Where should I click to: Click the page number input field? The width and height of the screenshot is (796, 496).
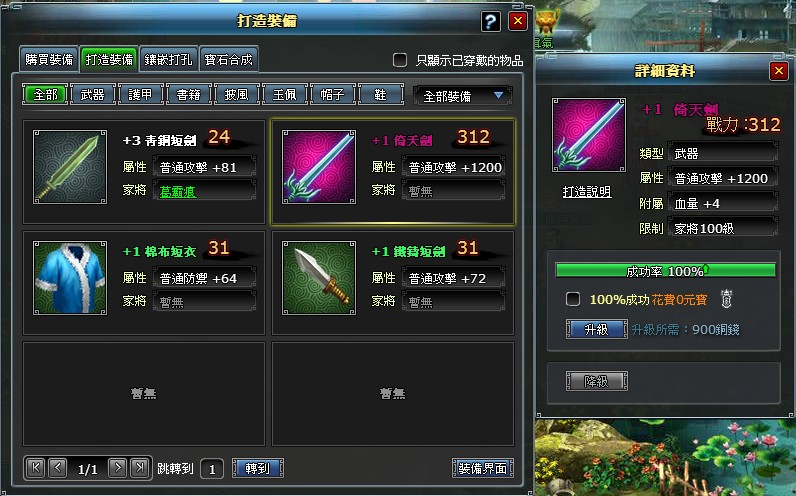point(212,469)
